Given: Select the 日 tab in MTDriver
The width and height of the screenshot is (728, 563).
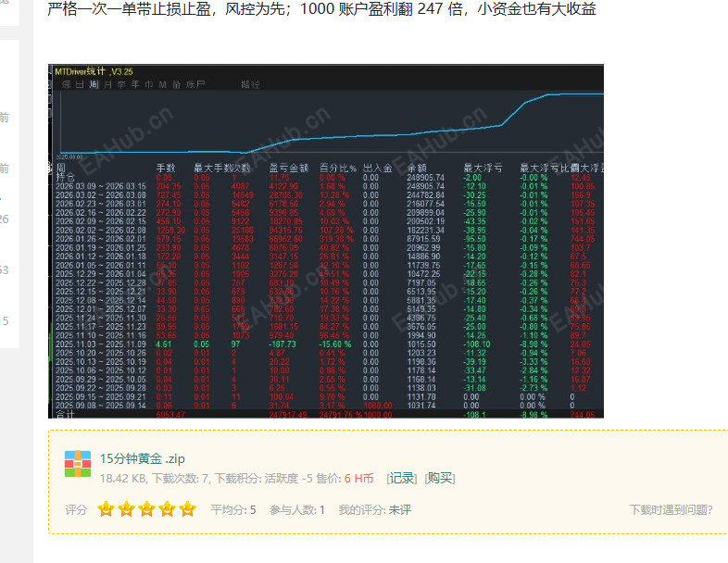Looking at the screenshot, I should (80, 84).
